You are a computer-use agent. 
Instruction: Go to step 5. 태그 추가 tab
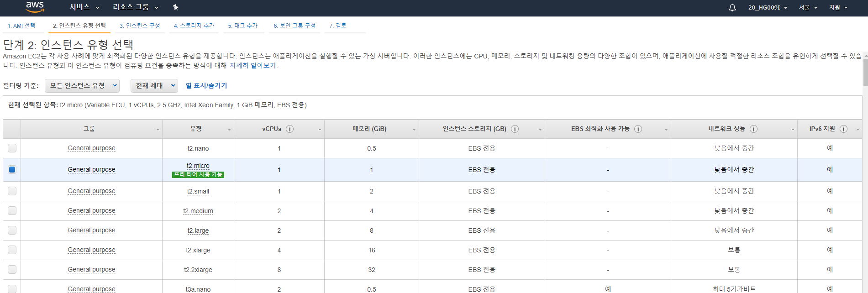tap(243, 26)
